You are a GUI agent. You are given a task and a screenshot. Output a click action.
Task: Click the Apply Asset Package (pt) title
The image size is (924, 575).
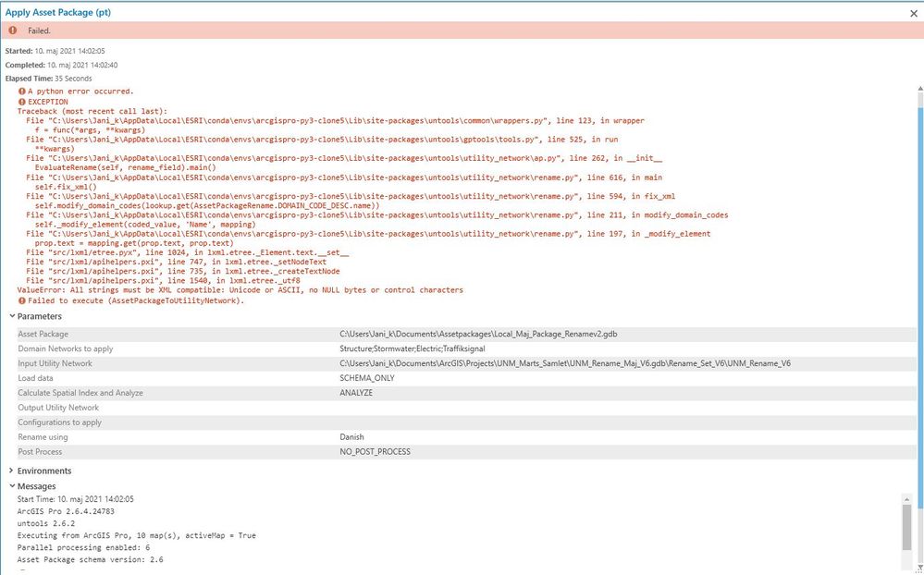point(57,12)
